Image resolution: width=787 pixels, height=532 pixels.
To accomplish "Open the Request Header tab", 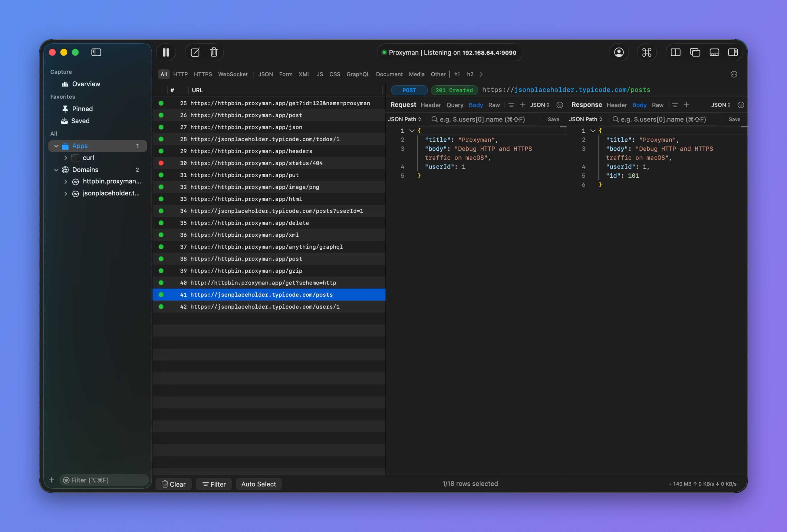I will tap(430, 105).
